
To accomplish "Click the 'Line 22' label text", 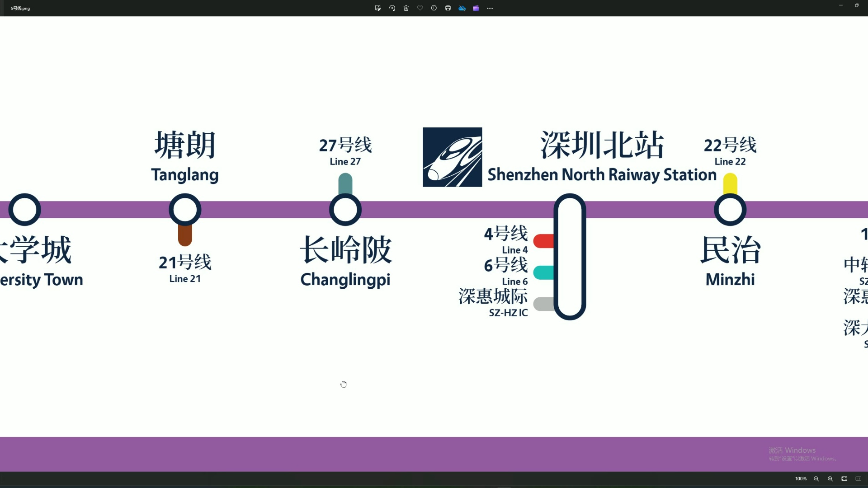I will point(730,161).
